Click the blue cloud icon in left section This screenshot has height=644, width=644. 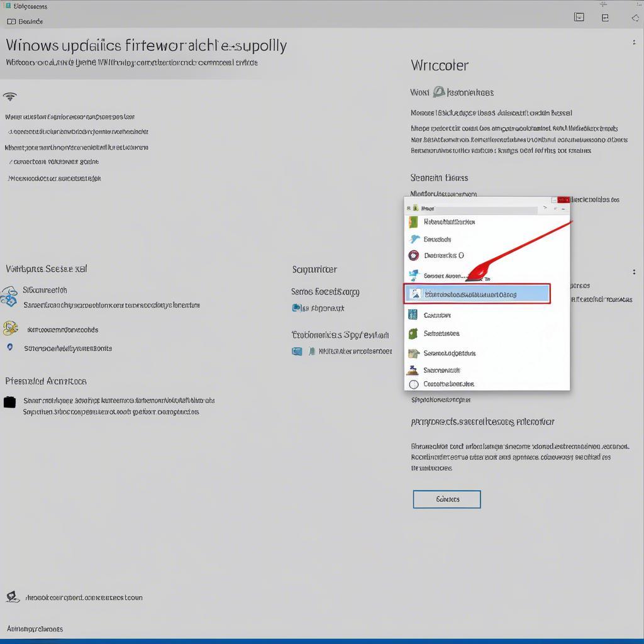coord(9,297)
